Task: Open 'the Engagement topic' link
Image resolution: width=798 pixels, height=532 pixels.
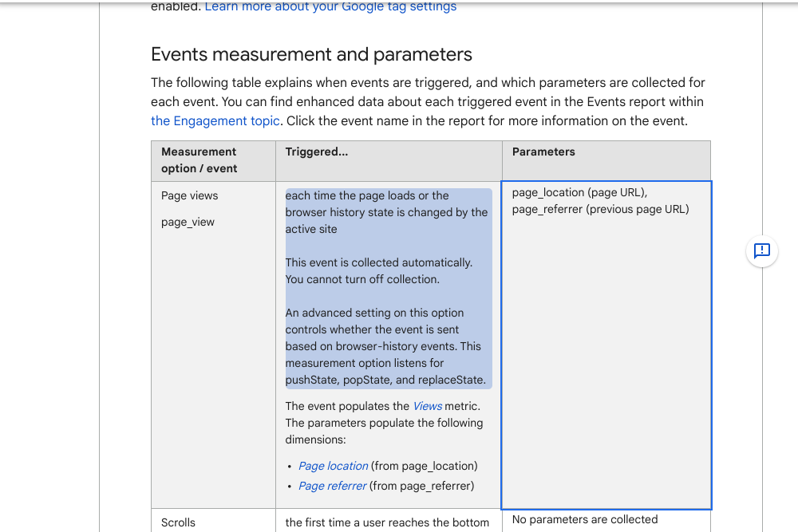Action: (x=215, y=121)
